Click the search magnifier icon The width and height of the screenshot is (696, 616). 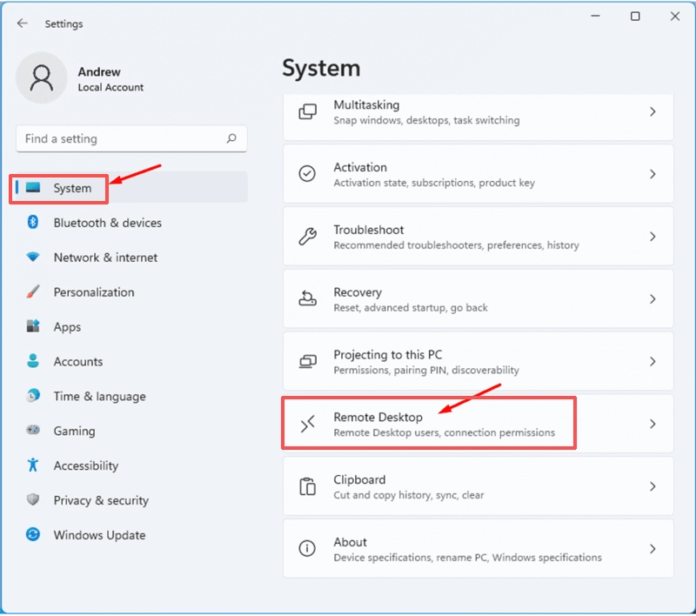tap(231, 138)
